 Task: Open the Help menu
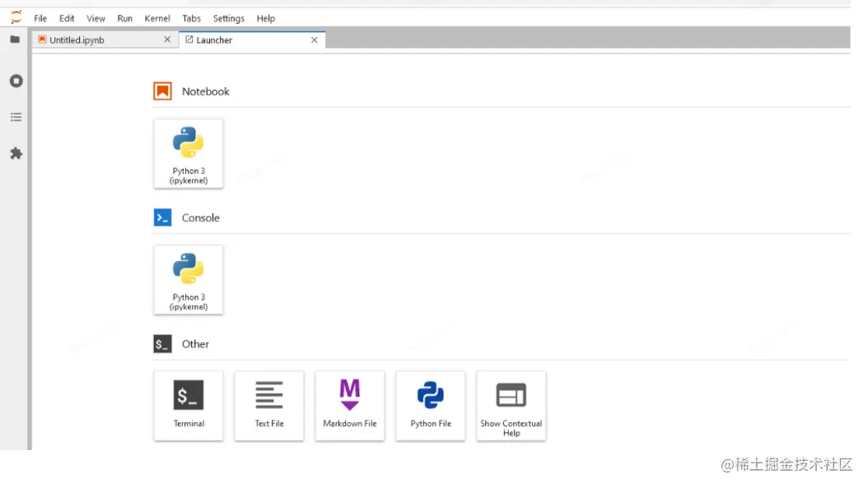tap(266, 18)
